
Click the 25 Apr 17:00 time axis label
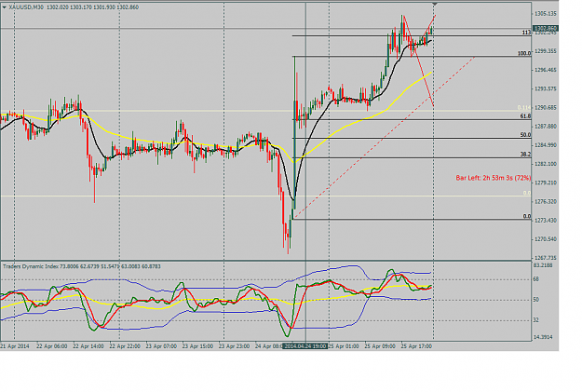[x=416, y=346]
